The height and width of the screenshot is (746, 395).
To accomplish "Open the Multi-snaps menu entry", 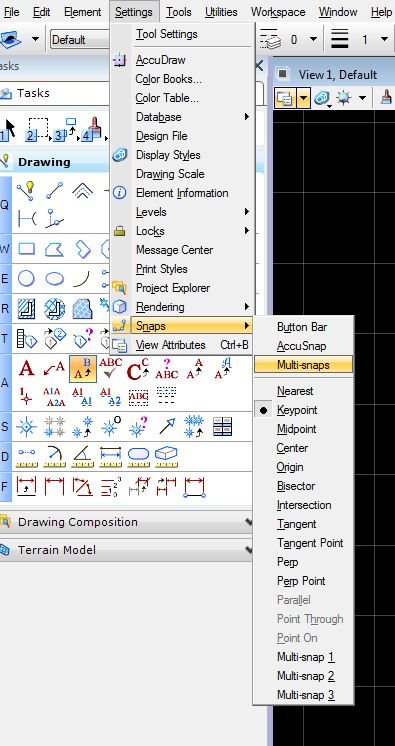I will (304, 365).
